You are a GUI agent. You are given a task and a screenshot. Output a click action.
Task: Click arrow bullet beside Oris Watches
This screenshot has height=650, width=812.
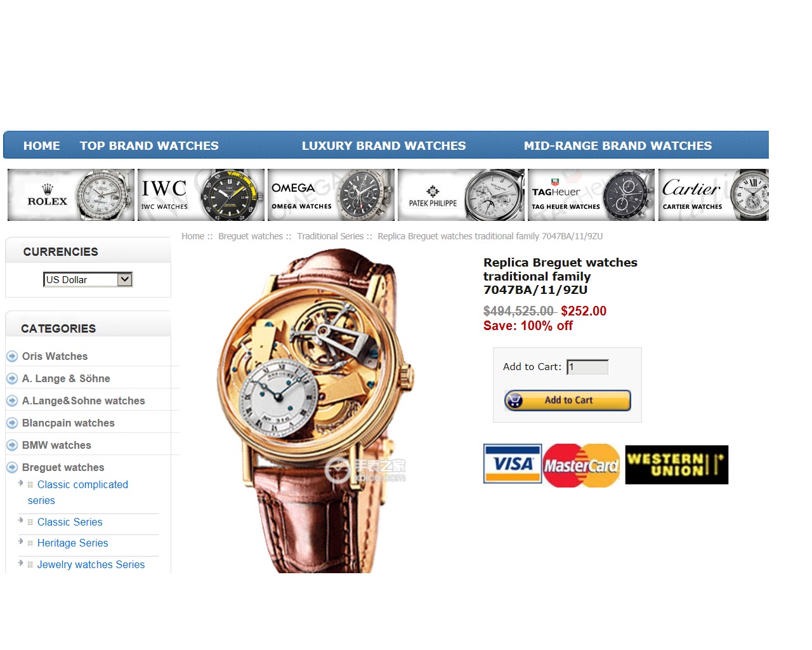(12, 356)
